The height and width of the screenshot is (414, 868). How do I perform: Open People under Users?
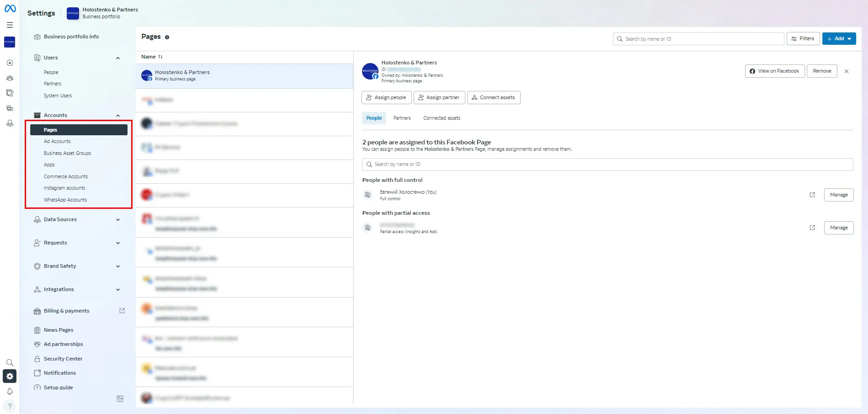point(51,72)
